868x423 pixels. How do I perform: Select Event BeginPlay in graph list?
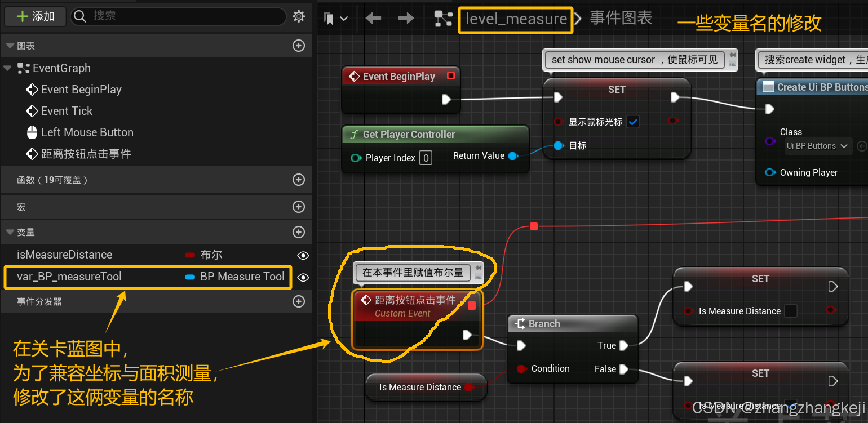pyautogui.click(x=81, y=90)
